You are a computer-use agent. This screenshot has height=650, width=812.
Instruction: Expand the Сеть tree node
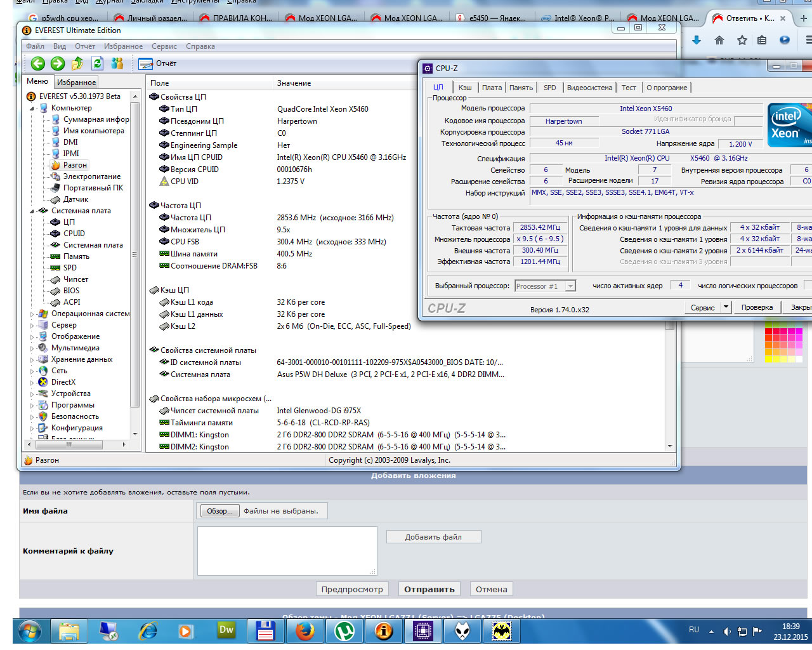coord(32,371)
